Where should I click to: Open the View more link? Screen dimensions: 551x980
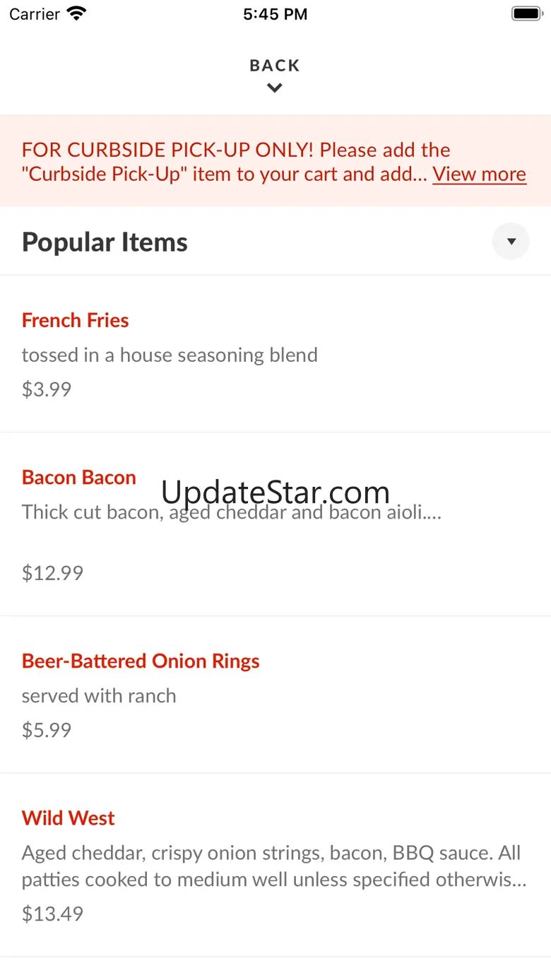(x=479, y=174)
